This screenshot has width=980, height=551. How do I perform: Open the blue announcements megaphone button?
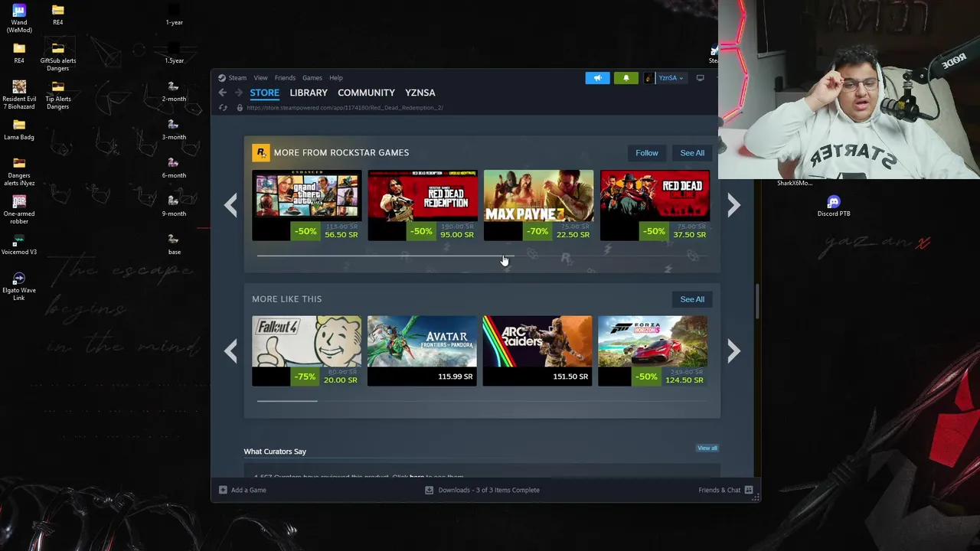pyautogui.click(x=597, y=78)
